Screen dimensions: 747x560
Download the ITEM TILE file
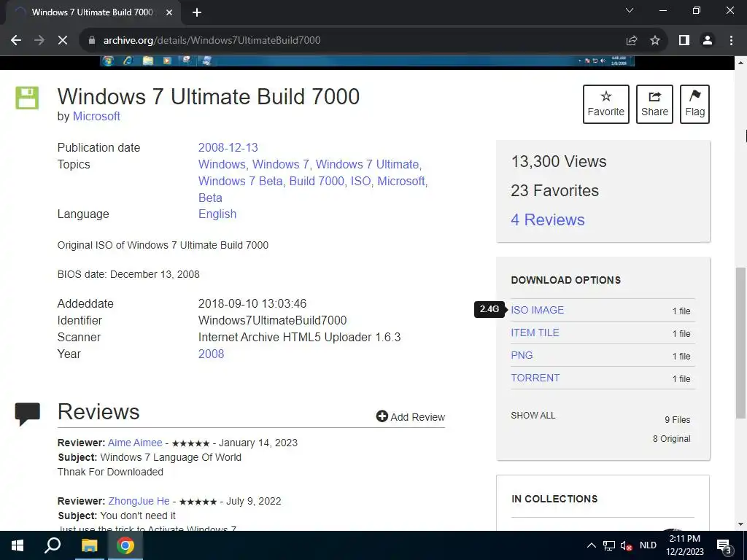535,332
